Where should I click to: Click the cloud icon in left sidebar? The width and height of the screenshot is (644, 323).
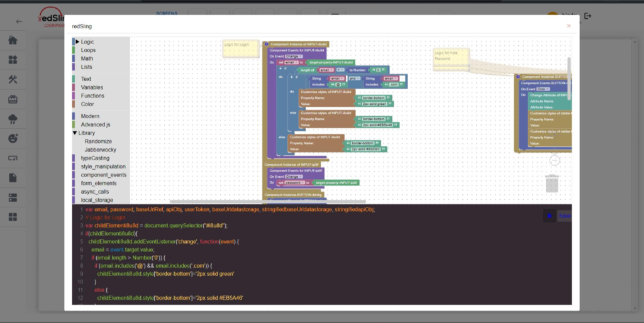point(13,119)
